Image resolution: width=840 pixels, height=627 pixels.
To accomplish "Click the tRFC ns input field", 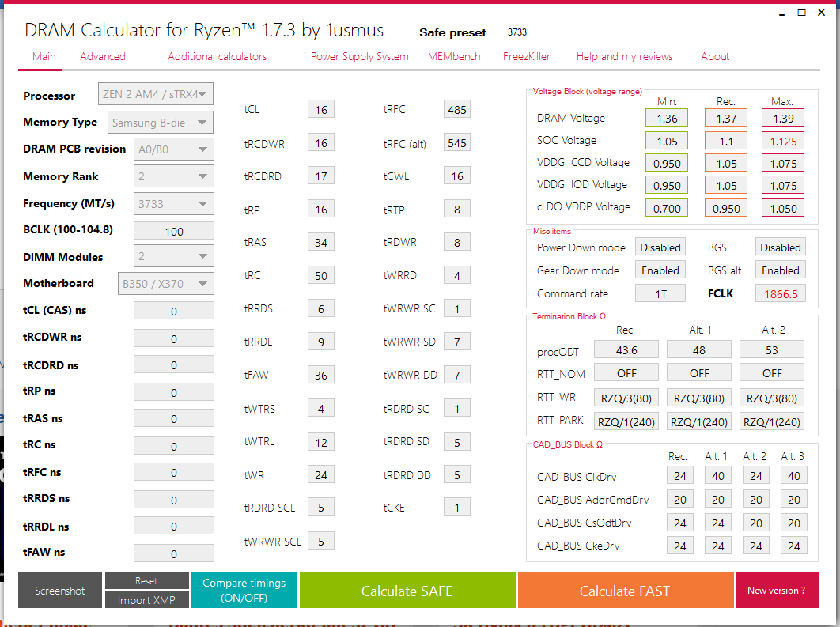I will coord(173,472).
